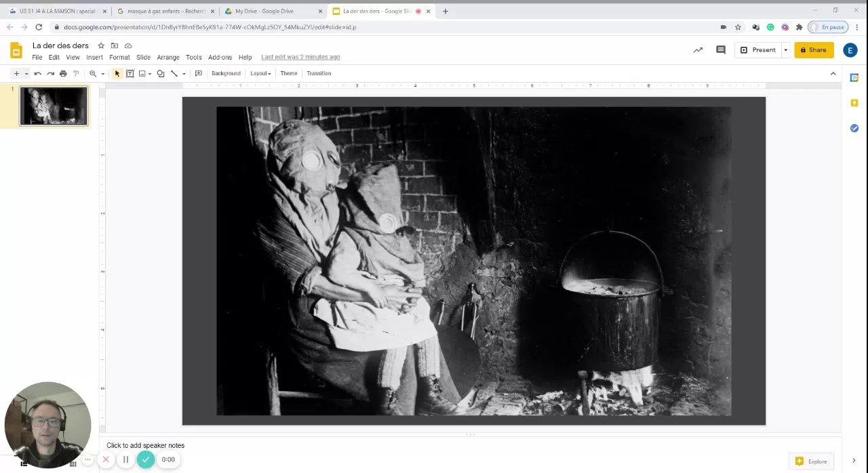This screenshot has width=868, height=473.
Task: Show the side panel chevron
Action: 854,461
